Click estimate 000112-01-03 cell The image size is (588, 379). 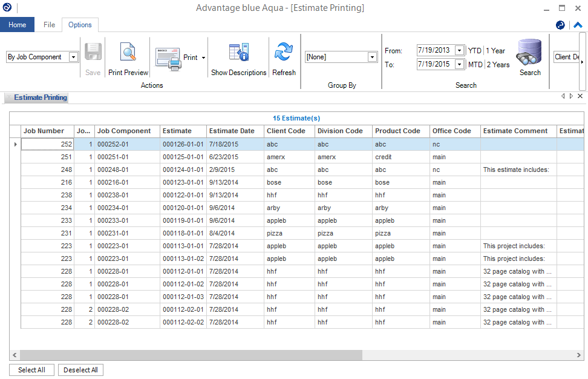tap(183, 297)
